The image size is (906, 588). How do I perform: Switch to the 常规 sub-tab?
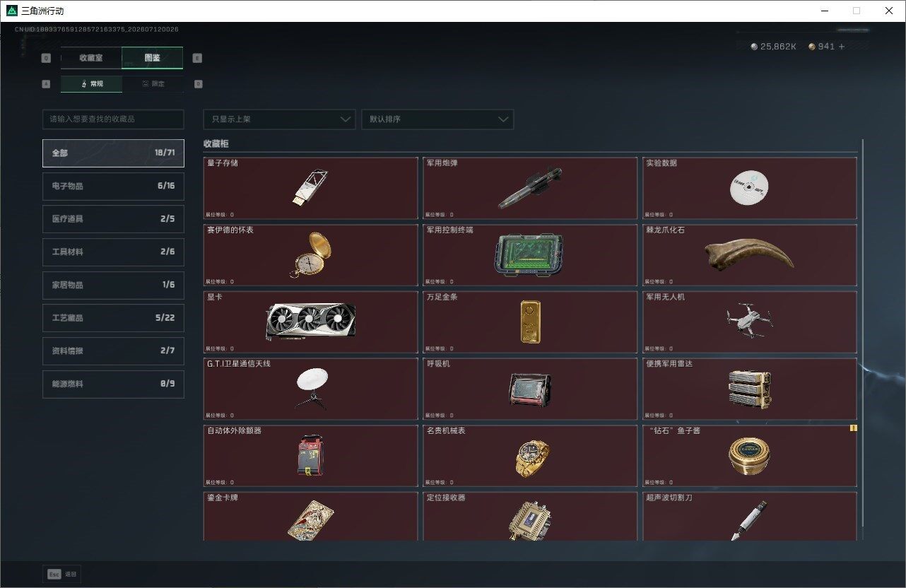point(91,83)
